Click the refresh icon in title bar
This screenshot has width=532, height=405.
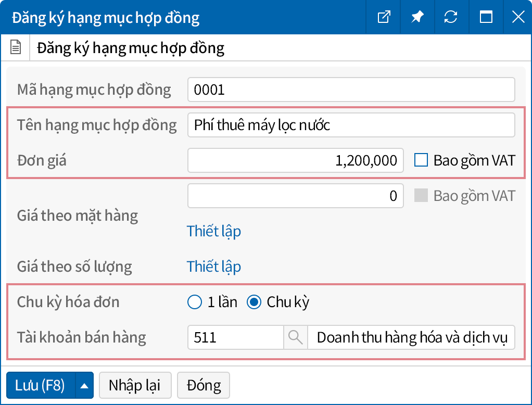tap(451, 17)
